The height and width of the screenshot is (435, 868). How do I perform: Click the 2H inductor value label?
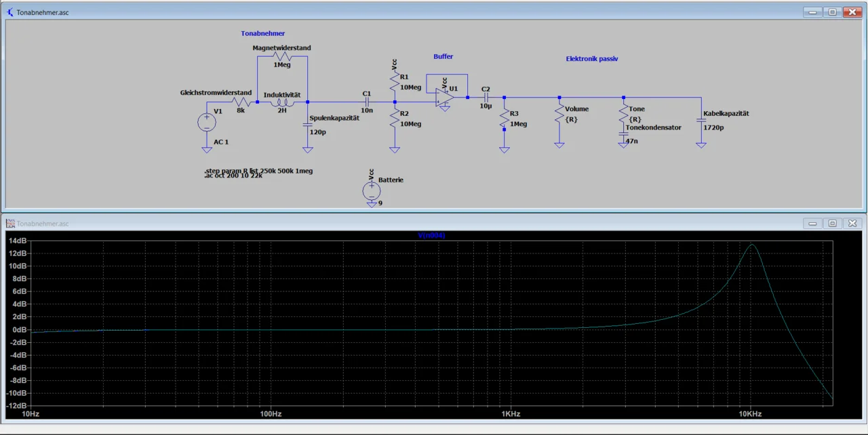pyautogui.click(x=281, y=110)
